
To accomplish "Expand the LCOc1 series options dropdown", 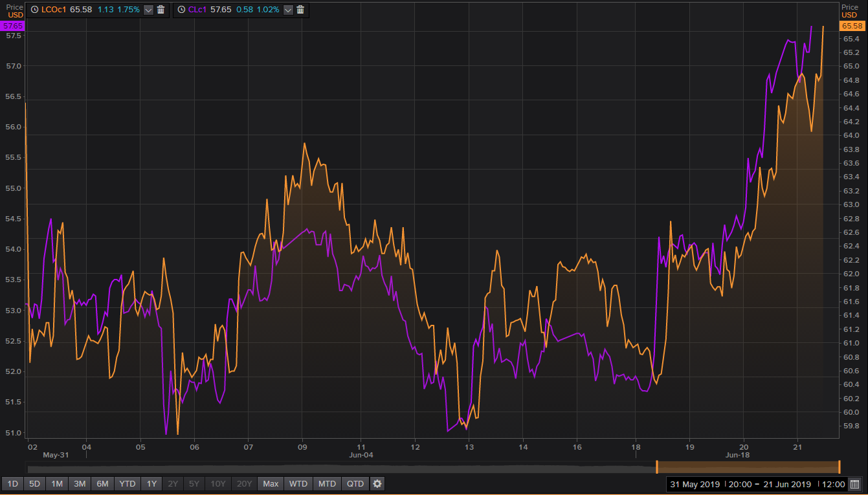I will [149, 10].
